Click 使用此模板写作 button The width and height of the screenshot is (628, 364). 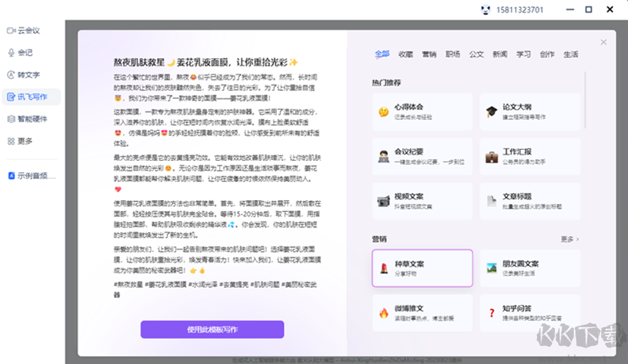tap(212, 329)
